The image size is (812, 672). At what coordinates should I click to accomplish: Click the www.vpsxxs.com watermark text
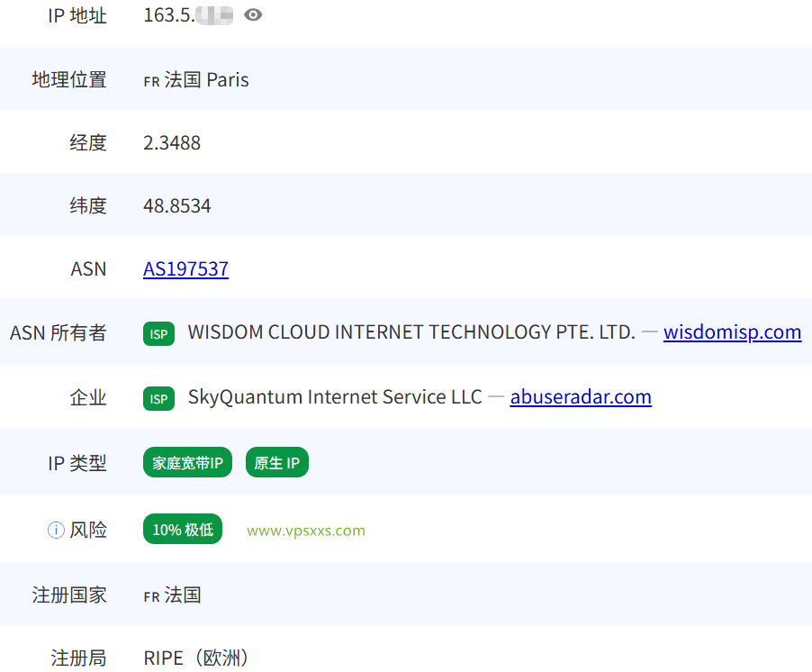point(306,530)
